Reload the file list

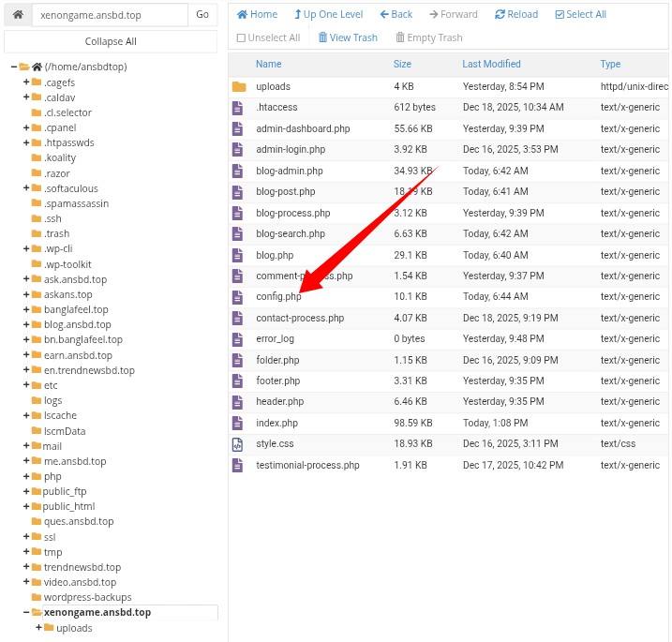pyautogui.click(x=516, y=15)
